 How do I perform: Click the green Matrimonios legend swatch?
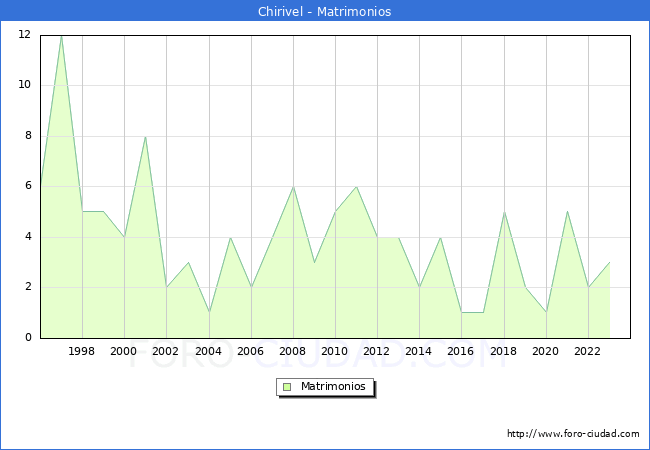[287, 387]
